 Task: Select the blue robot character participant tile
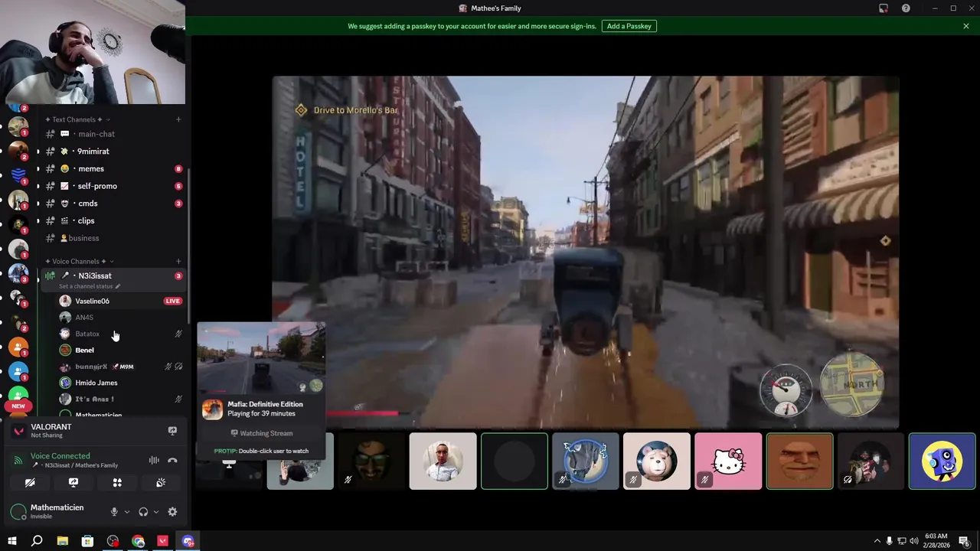pyautogui.click(x=942, y=461)
